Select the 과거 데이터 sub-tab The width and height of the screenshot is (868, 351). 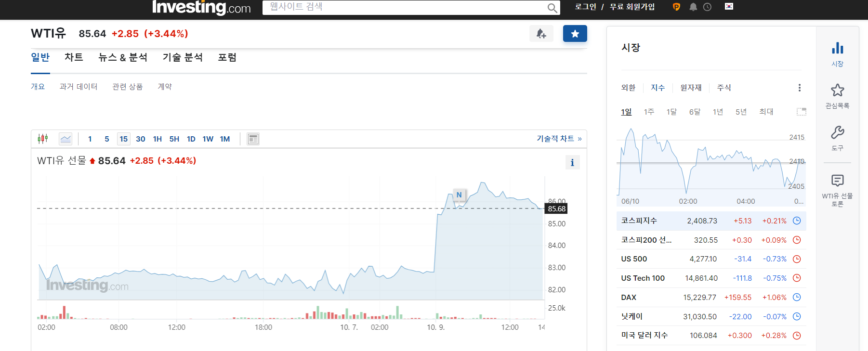tap(79, 87)
